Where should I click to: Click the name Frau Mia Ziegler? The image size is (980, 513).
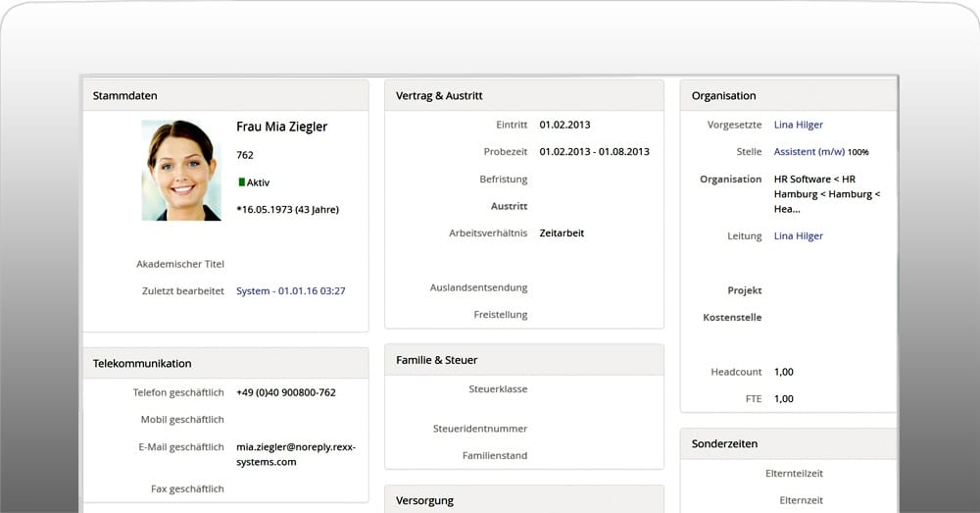point(282,127)
